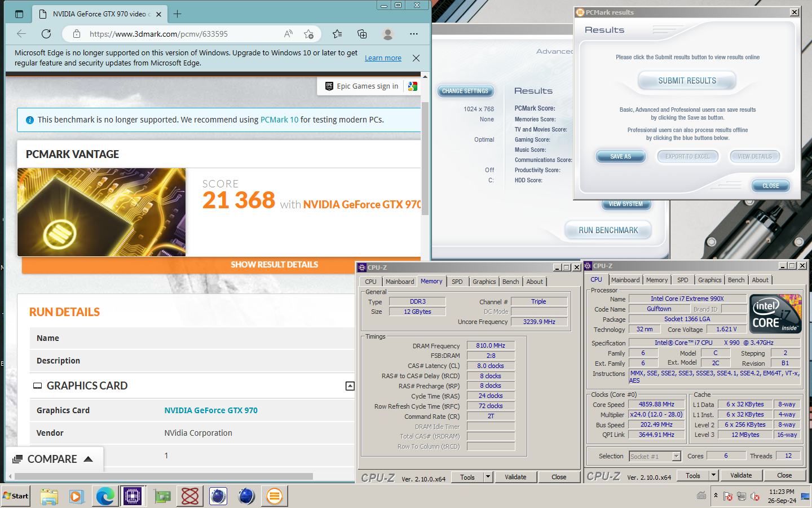Click Validate in right CPU-Z window
This screenshot has width=812, height=508.
741,475
